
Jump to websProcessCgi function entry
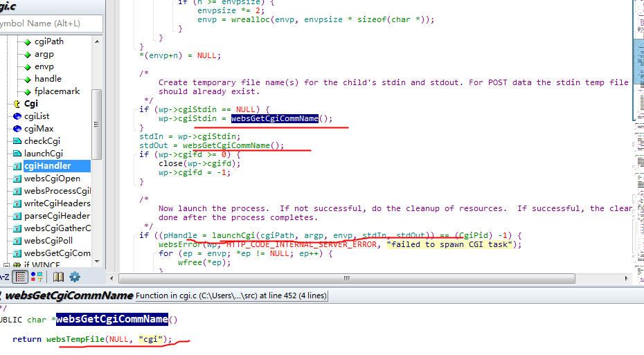pyautogui.click(x=57, y=191)
